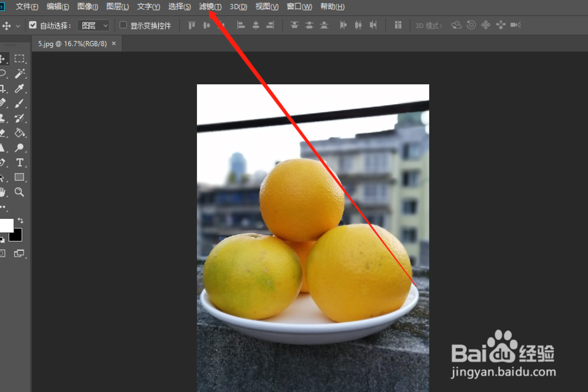Align right edges of layers
588x392 pixels.
point(270,25)
